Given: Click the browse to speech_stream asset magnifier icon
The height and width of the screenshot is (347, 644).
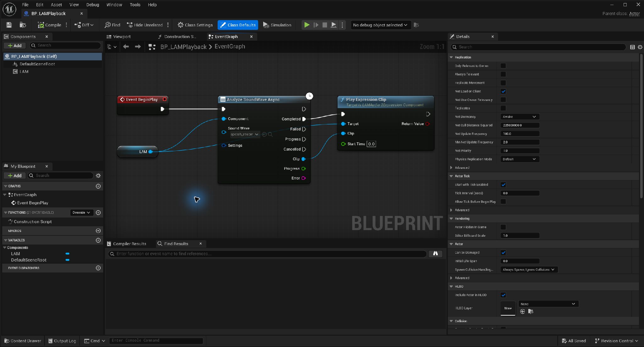Looking at the screenshot, I should point(270,134).
